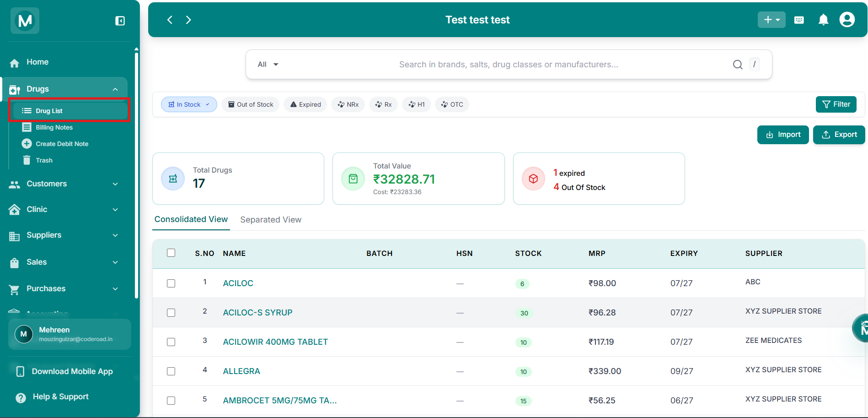The width and height of the screenshot is (868, 418).
Task: Click the M logo in sidebar
Action: pos(25,21)
